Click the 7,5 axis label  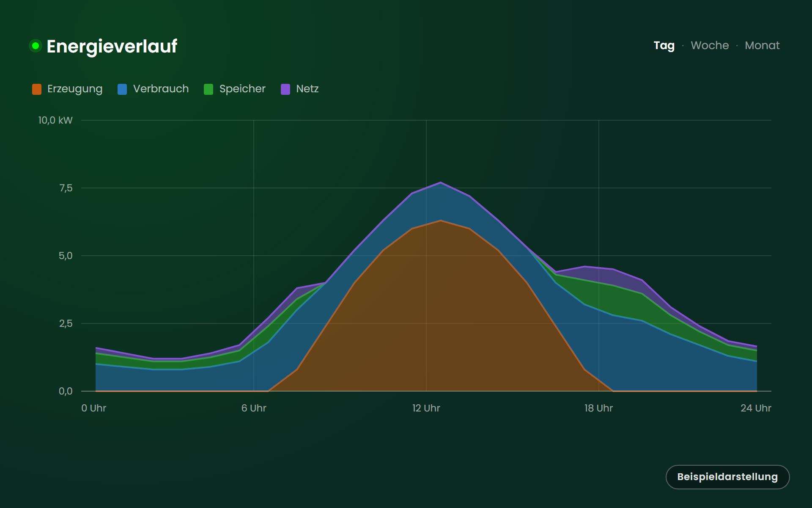66,188
